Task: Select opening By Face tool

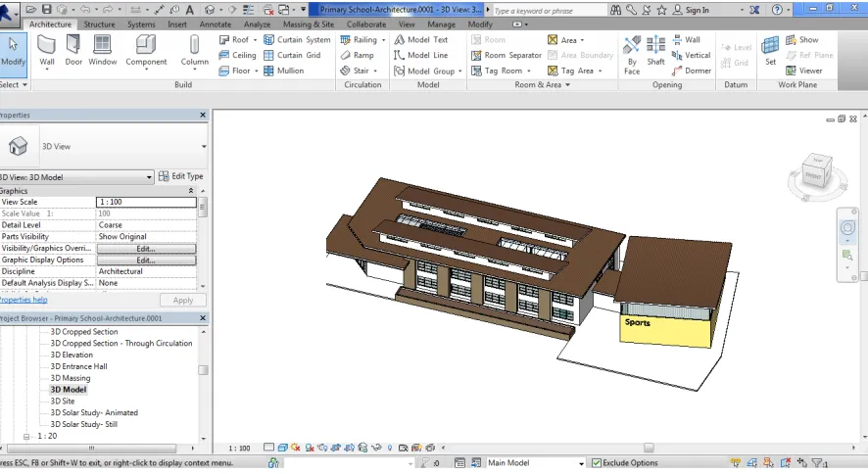Action: [632, 54]
